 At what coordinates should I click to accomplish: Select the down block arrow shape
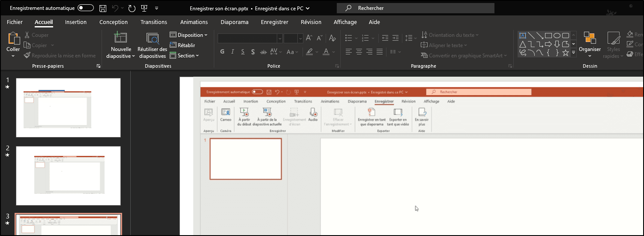(x=557, y=44)
